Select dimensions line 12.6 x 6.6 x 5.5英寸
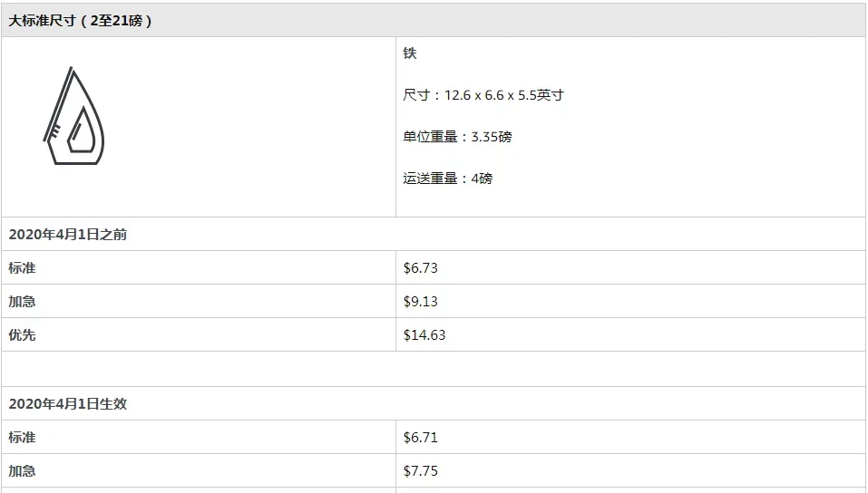Screen dimensions: 868x493 [x=483, y=95]
